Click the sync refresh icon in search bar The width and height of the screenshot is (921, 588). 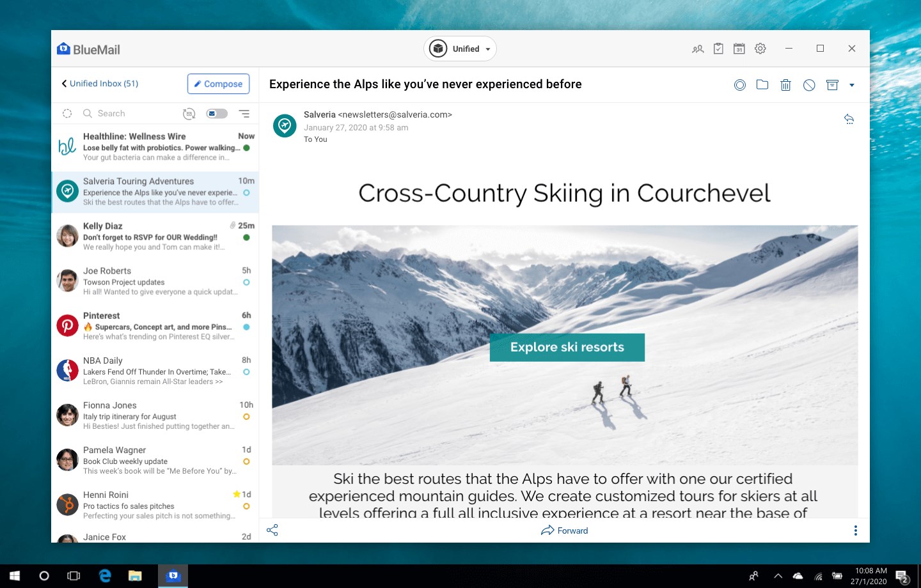189,114
